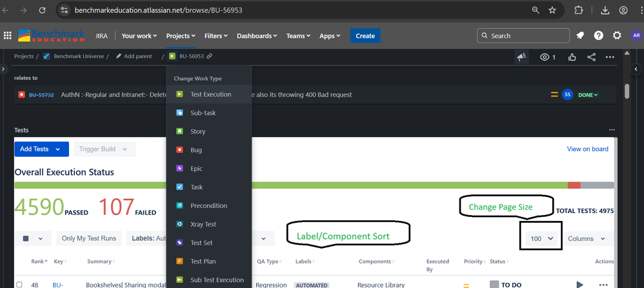This screenshot has width=644, height=288.
Task: Vote with the thumbs up icon
Action: 572,57
